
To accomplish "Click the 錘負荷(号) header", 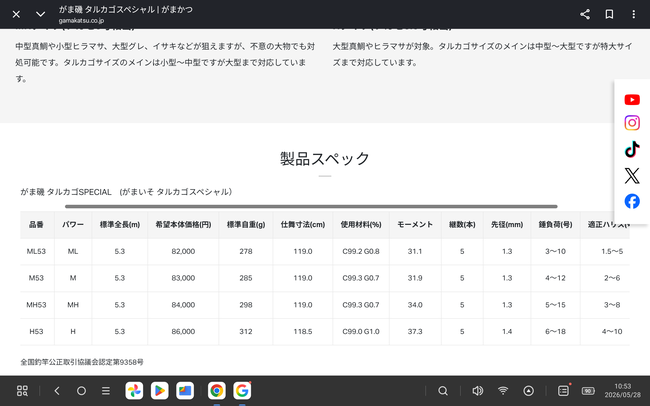I will (555, 225).
